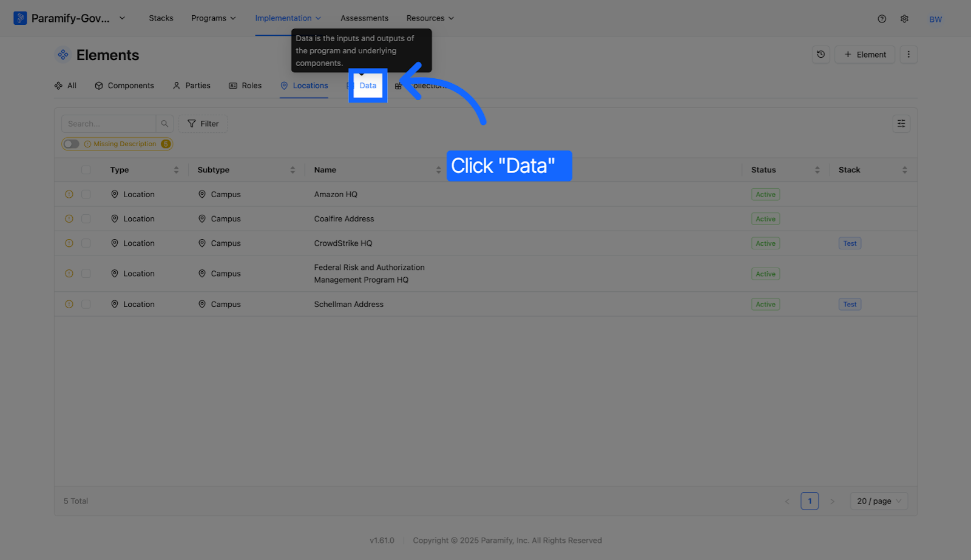Click the history clock icon button
The width and height of the screenshot is (971, 560).
pos(820,55)
